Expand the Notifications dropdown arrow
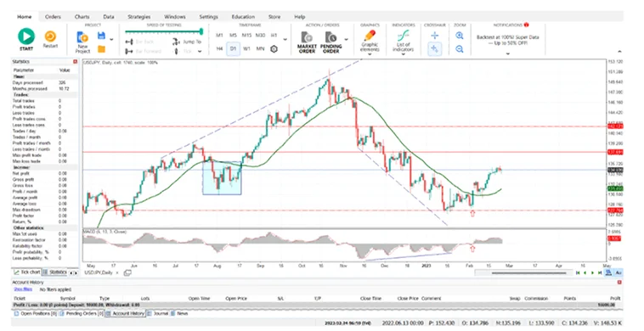 coord(508,53)
